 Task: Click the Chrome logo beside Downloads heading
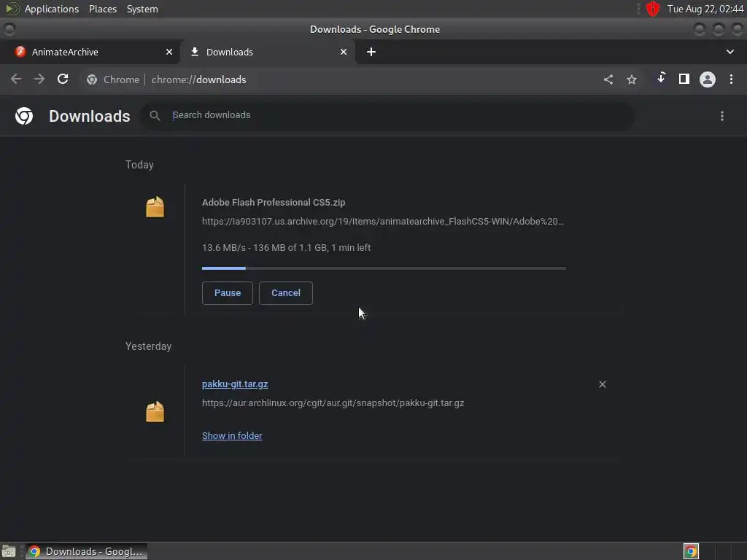pyautogui.click(x=24, y=116)
